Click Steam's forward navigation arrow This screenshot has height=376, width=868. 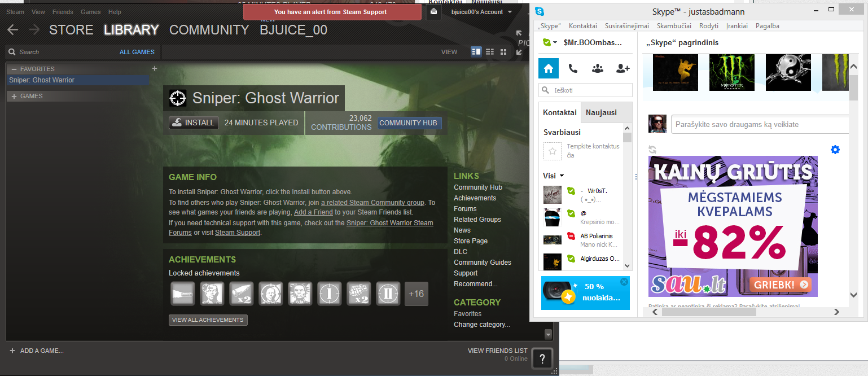[x=34, y=30]
